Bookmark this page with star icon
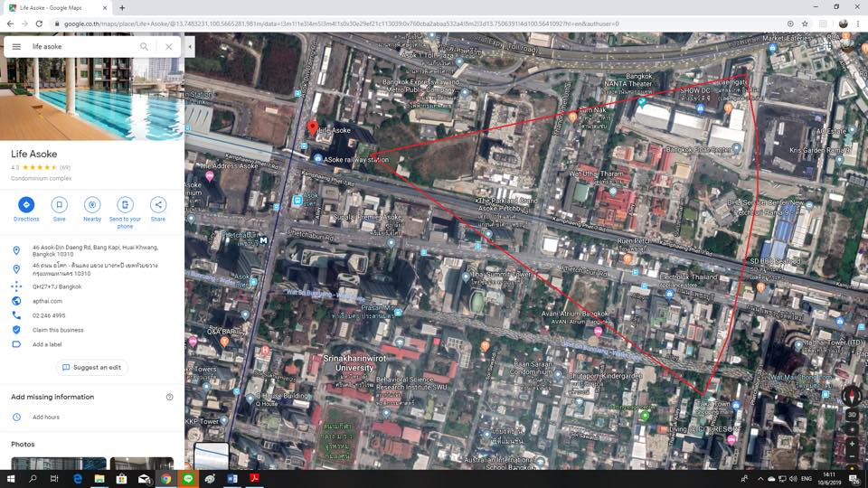The width and height of the screenshot is (868, 488). [805, 23]
